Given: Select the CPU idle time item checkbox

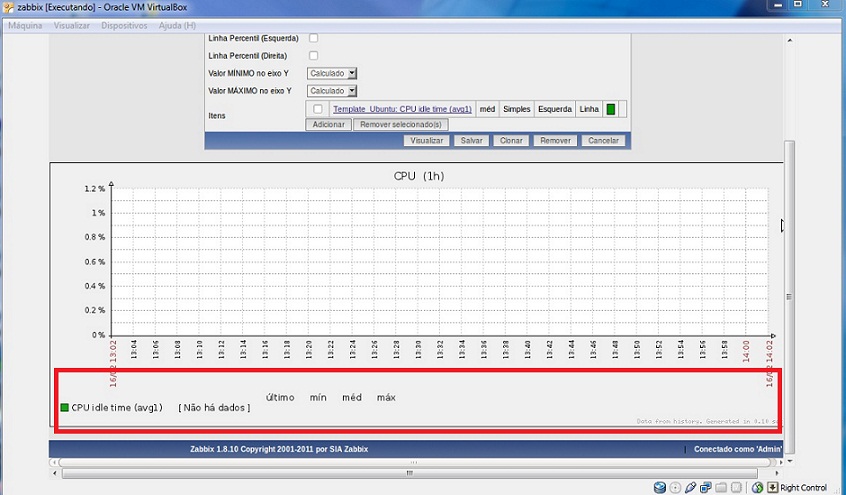Looking at the screenshot, I should pos(318,109).
